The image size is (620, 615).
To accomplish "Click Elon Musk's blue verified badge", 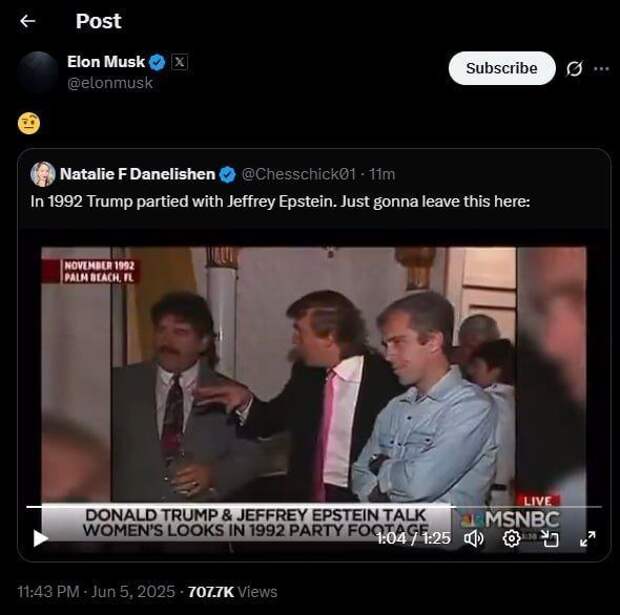I will tap(157, 62).
